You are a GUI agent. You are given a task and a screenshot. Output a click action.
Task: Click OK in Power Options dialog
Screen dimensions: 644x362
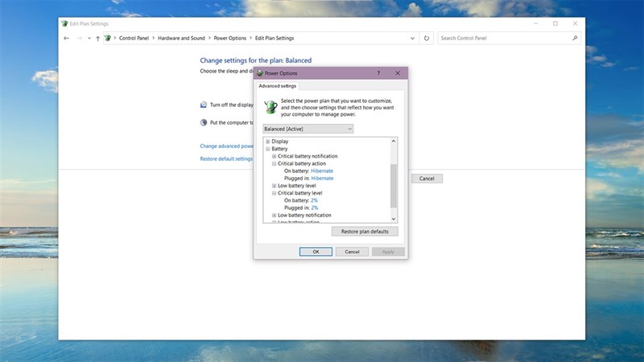tap(316, 252)
